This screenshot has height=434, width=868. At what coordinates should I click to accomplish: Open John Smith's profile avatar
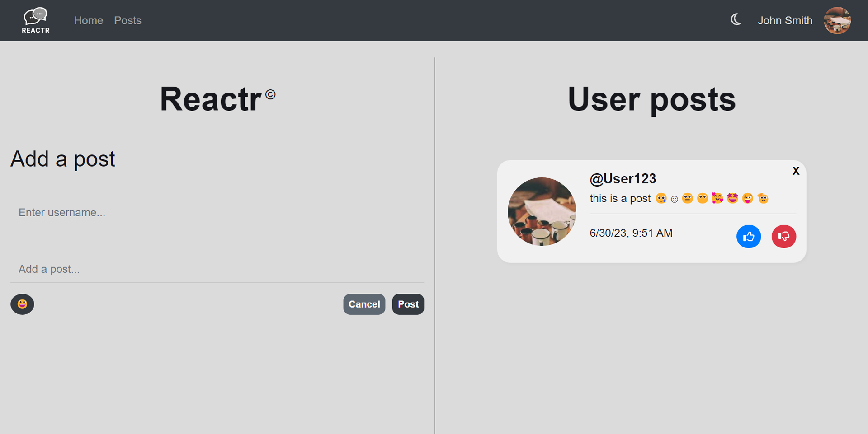[x=837, y=20]
